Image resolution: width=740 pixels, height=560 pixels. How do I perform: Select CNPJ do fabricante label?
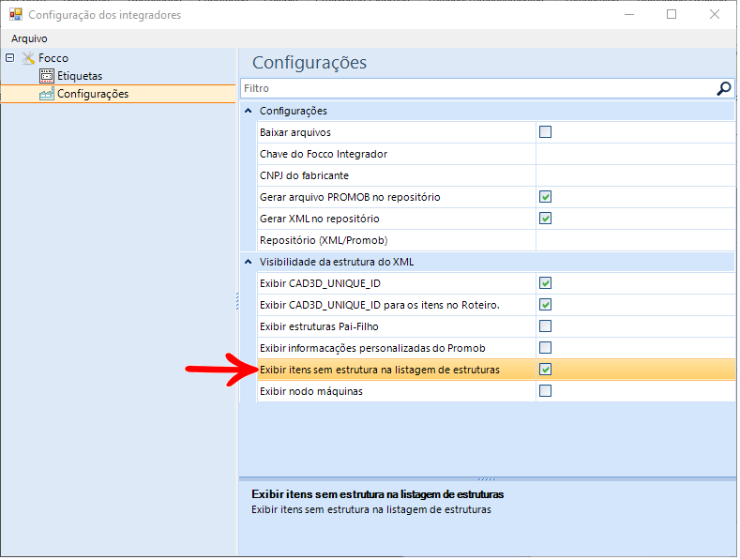coord(304,175)
